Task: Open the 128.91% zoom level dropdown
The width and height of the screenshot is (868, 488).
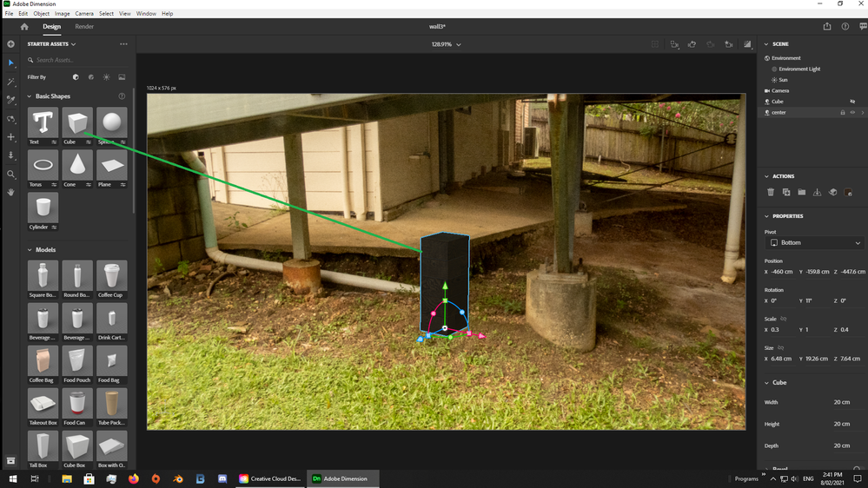Action: click(x=447, y=44)
